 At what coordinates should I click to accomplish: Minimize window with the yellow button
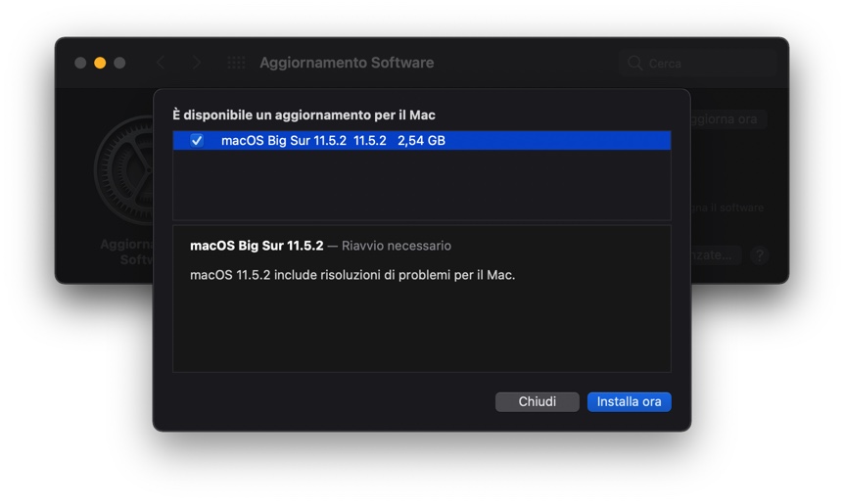100,63
